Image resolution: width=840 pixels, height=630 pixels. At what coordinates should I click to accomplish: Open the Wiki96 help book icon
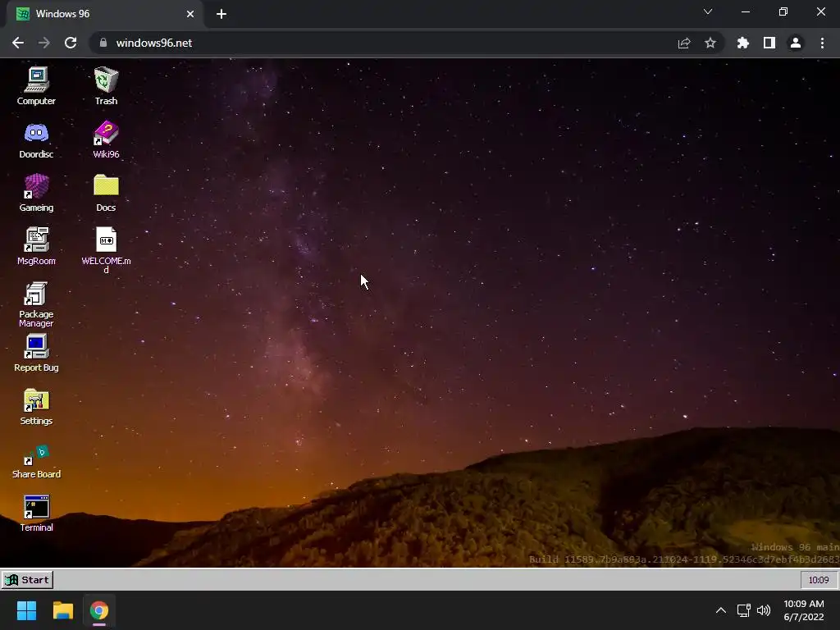(106, 139)
